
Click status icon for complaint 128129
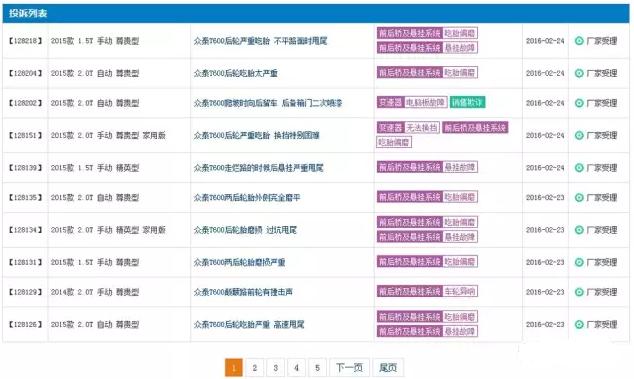(579, 292)
